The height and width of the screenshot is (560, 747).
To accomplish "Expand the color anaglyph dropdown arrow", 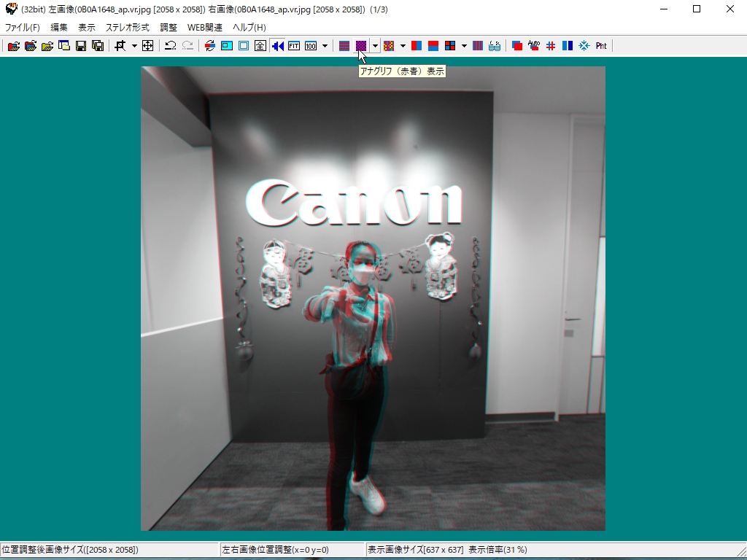I will [x=403, y=46].
